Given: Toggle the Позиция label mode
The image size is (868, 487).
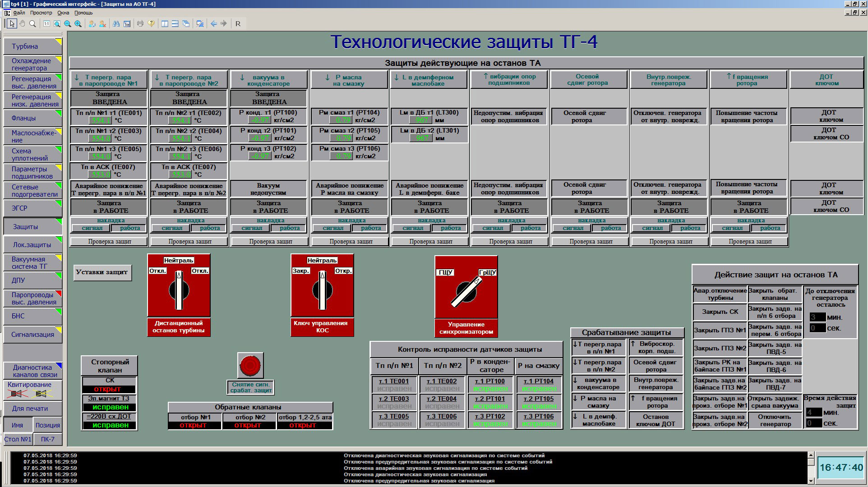Looking at the screenshot, I should (x=48, y=425).
